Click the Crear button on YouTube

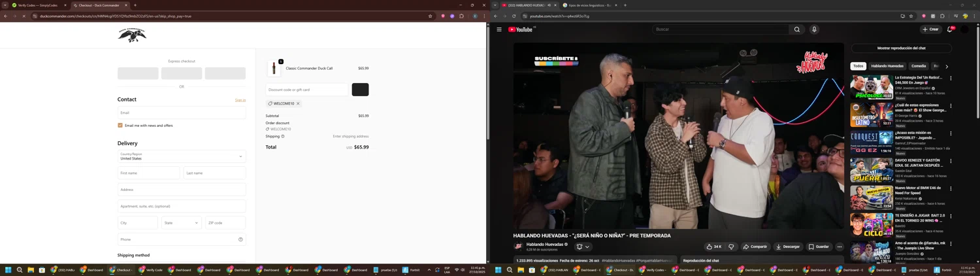point(930,29)
